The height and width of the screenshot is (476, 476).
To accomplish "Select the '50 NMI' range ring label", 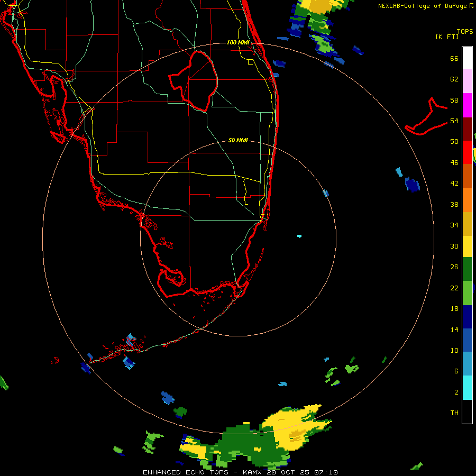I will point(238,140).
